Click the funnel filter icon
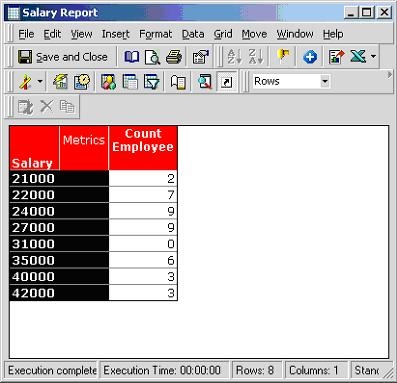The height and width of the screenshot is (383, 397). [151, 82]
